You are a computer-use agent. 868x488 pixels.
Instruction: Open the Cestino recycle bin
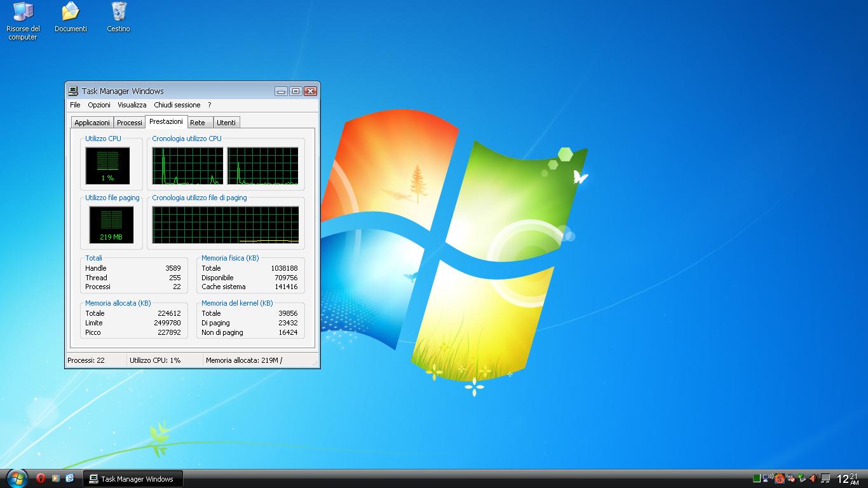coord(118,14)
